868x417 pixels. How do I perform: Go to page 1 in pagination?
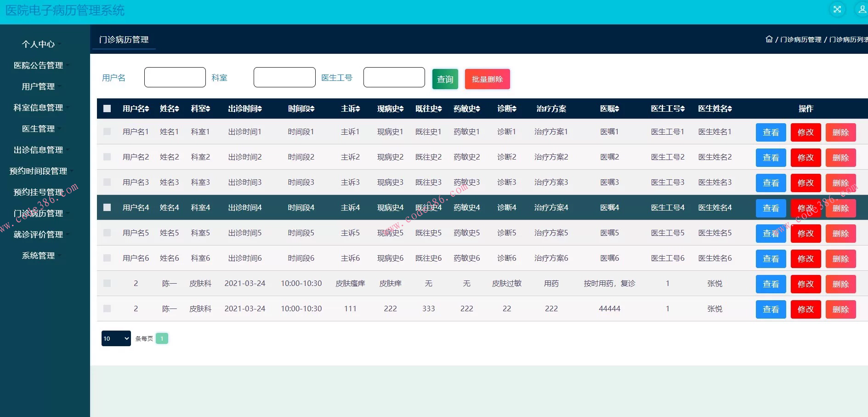click(x=162, y=338)
